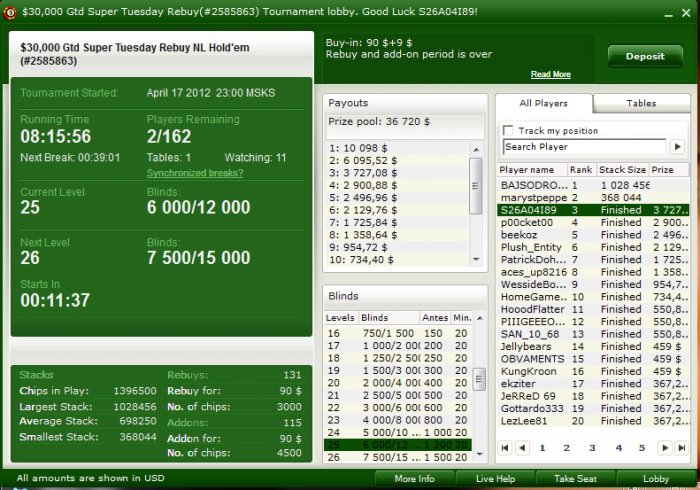Click payout line 10: 734,40 $

coord(398,260)
